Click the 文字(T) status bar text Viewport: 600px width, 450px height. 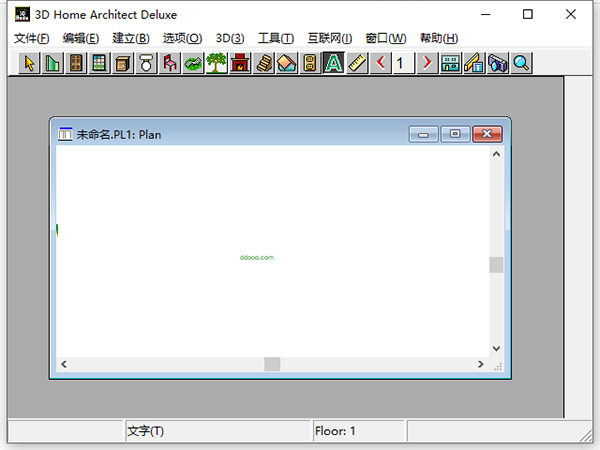145,431
